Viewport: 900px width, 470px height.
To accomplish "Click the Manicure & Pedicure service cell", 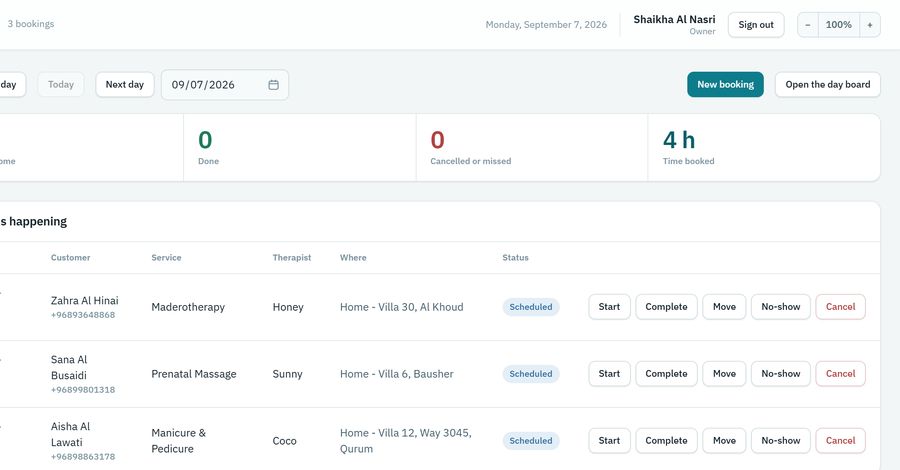I will [179, 441].
